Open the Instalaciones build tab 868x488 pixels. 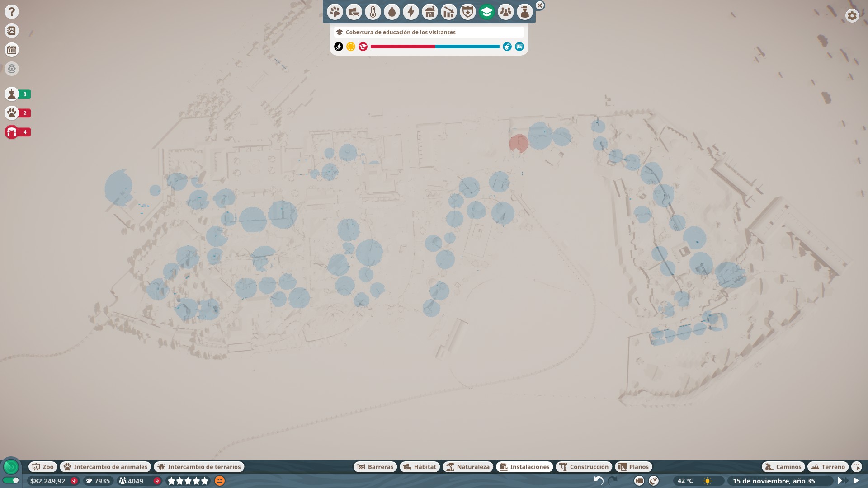click(x=524, y=467)
